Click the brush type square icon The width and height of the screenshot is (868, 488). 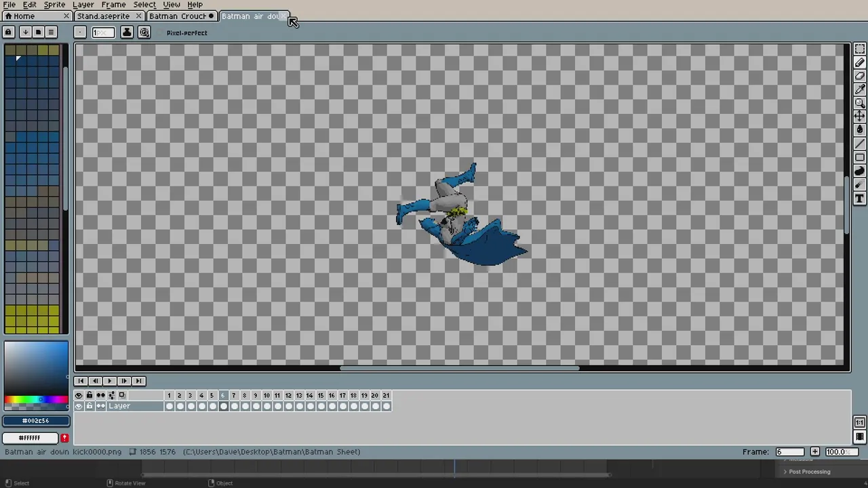click(x=80, y=32)
